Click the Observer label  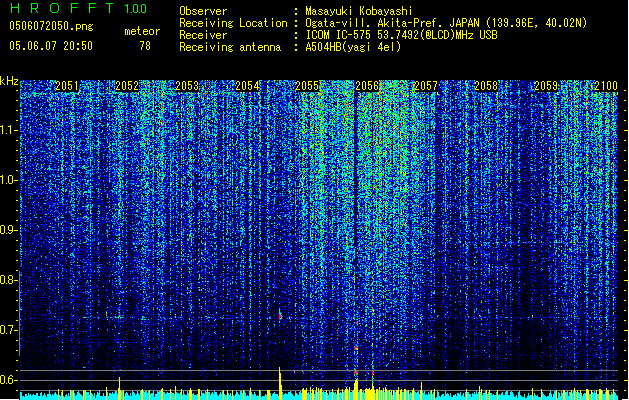tap(203, 11)
